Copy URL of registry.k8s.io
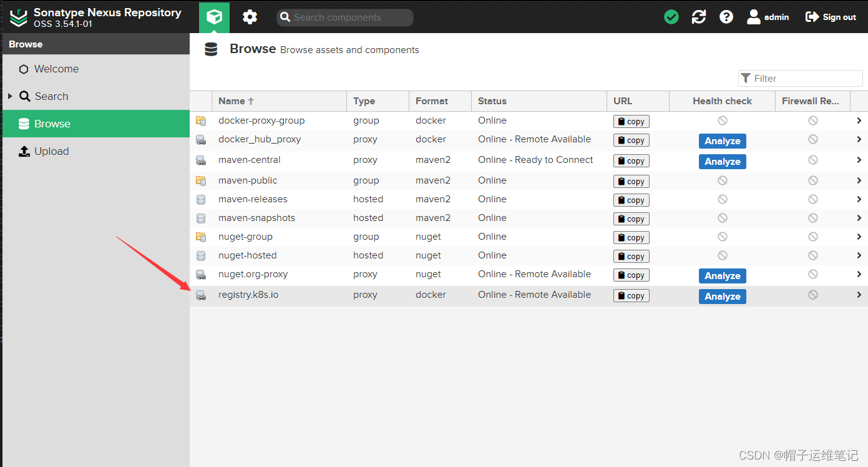 click(631, 295)
